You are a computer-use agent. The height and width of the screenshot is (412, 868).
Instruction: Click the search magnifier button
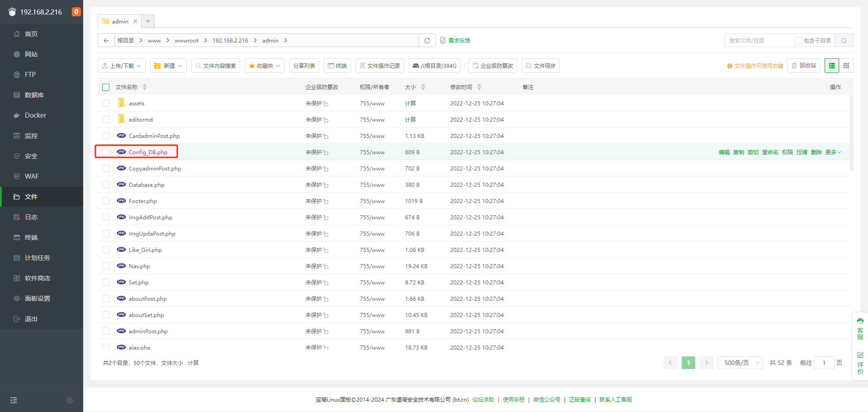(x=844, y=40)
